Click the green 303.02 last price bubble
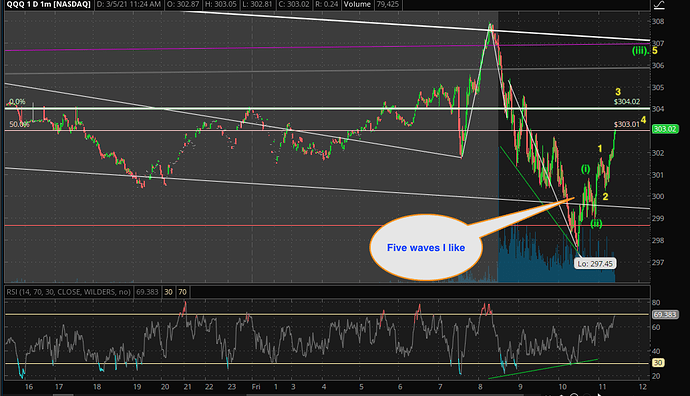The image size is (690, 396). tap(665, 129)
